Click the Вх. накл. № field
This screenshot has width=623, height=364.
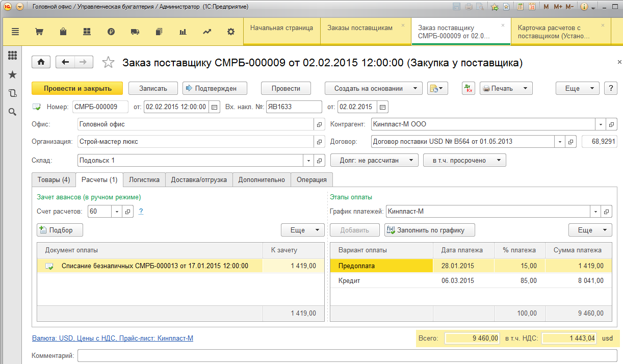click(x=294, y=107)
